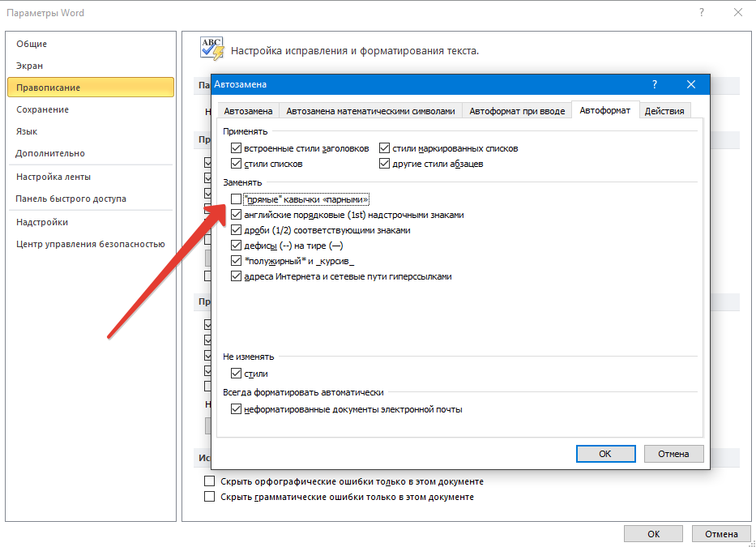756x547 pixels.
Task: Open the Надстройки category
Action: tap(91, 222)
